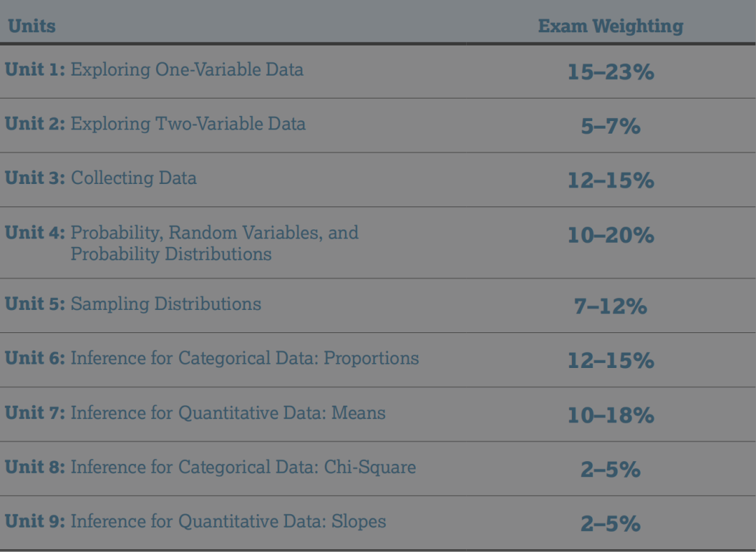Click the 12–15% weighting for Unit 6
The width and height of the screenshot is (756, 552).
610,361
